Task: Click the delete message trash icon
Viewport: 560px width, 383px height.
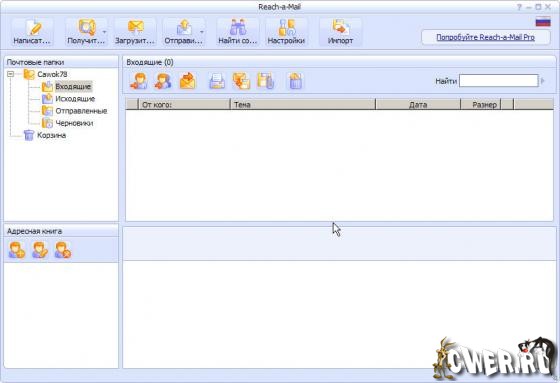Action: 295,81
